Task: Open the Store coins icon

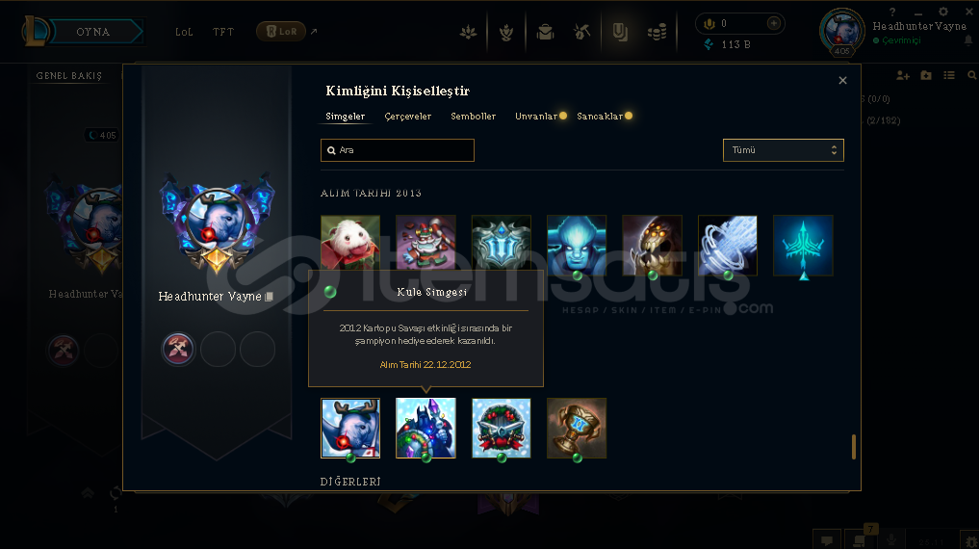Action: click(x=657, y=31)
